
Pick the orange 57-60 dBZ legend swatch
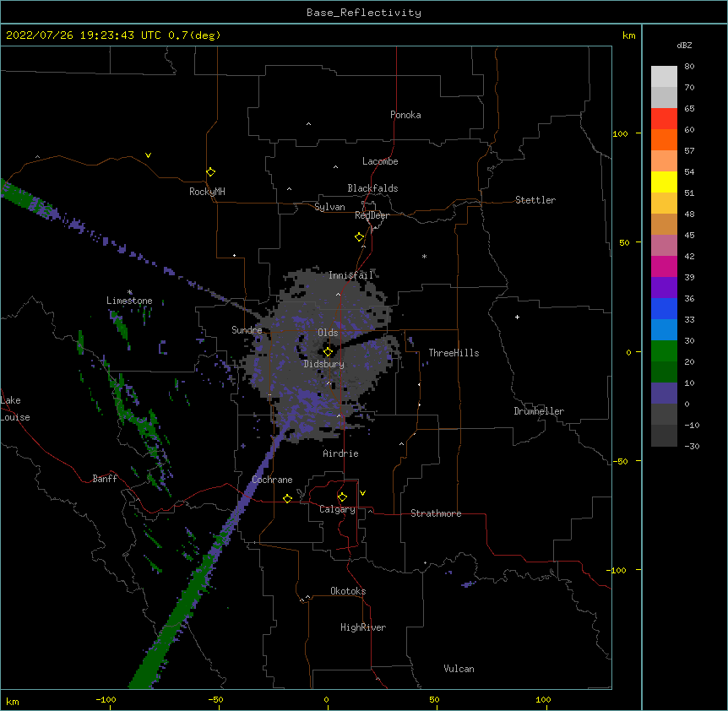pos(664,139)
